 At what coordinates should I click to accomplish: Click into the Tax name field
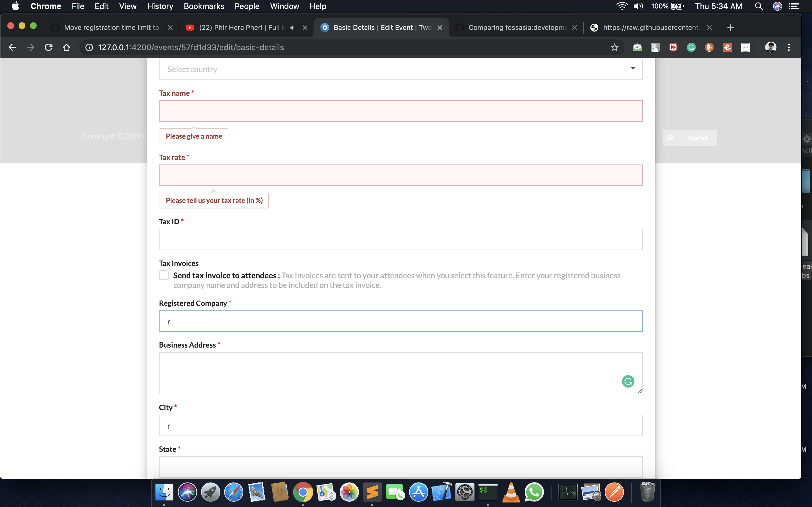pos(400,111)
